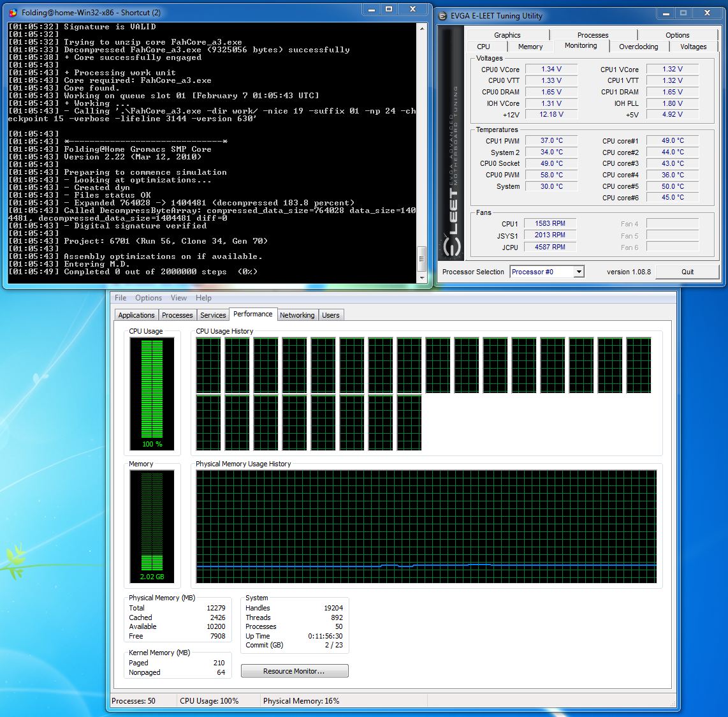Click the empty Fan 4 field
Screen dimensions: 728x717
(673, 224)
